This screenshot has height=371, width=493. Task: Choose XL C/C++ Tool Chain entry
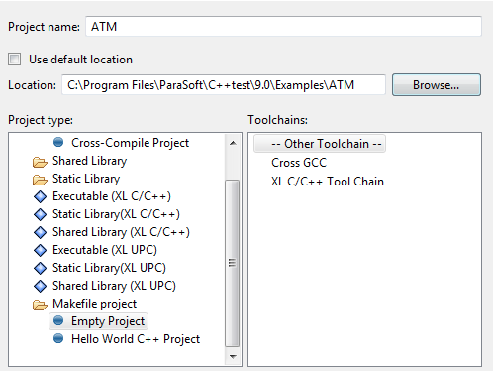[327, 181]
